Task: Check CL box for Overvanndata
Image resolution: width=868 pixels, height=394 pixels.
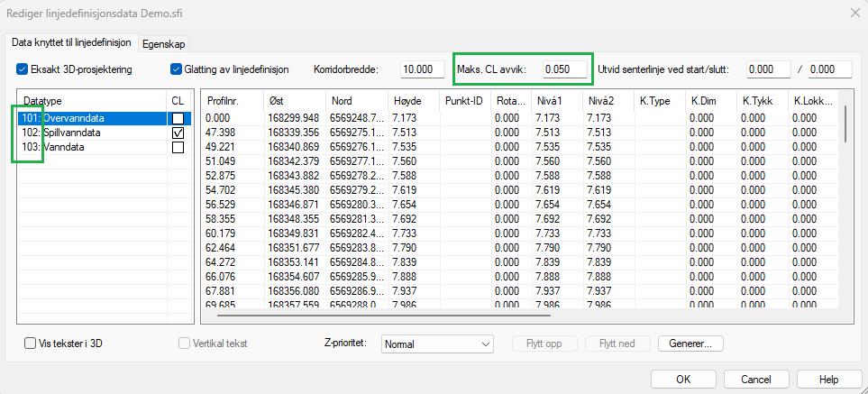Action: click(x=178, y=118)
